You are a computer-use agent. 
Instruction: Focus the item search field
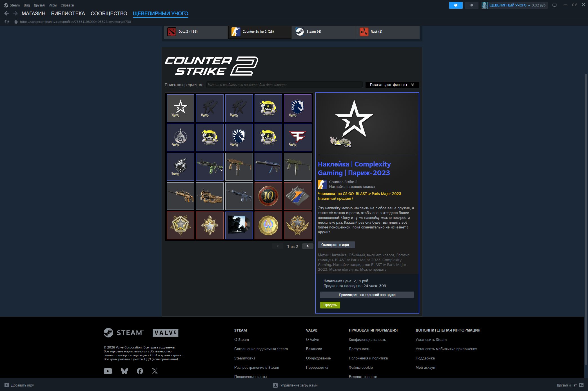click(284, 85)
